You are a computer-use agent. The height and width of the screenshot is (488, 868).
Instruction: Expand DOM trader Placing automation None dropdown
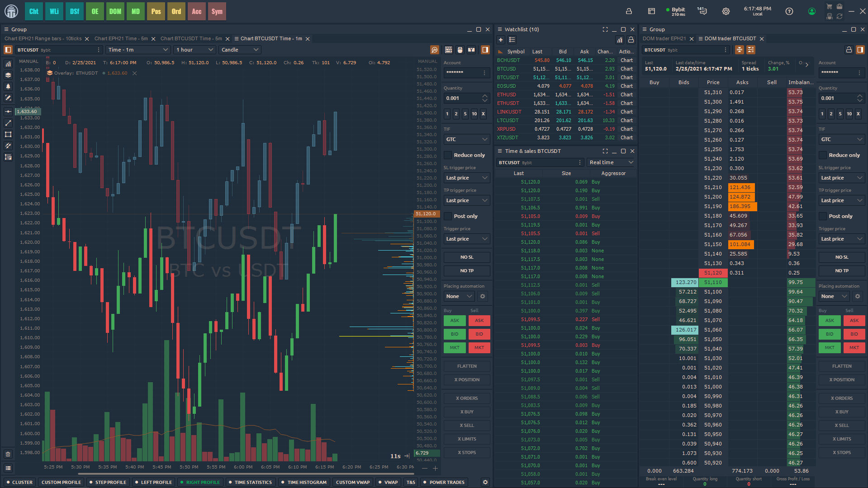point(835,296)
